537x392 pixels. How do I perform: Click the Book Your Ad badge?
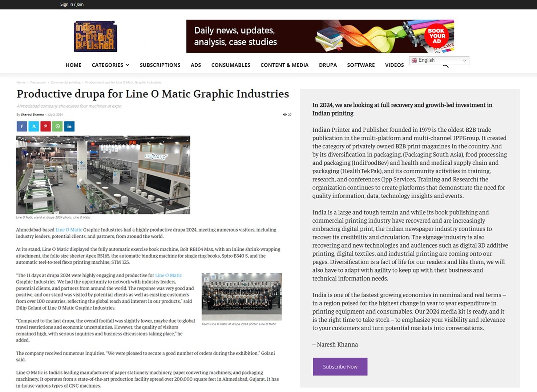(x=436, y=36)
